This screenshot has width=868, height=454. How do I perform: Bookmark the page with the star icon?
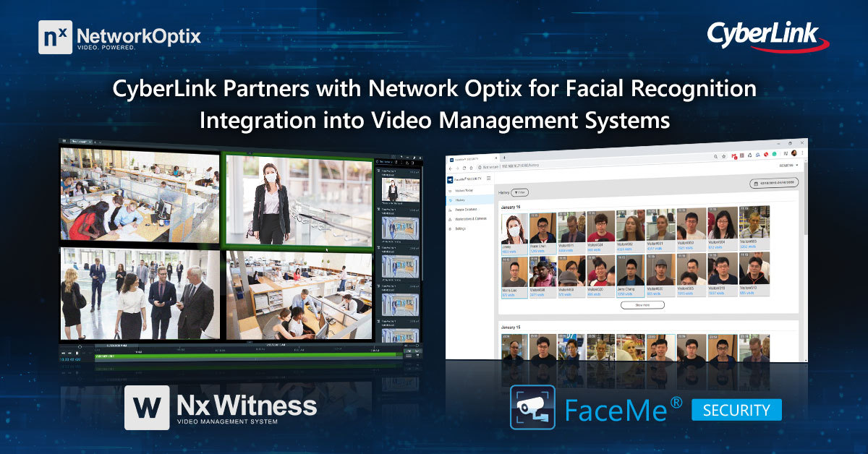[x=724, y=156]
